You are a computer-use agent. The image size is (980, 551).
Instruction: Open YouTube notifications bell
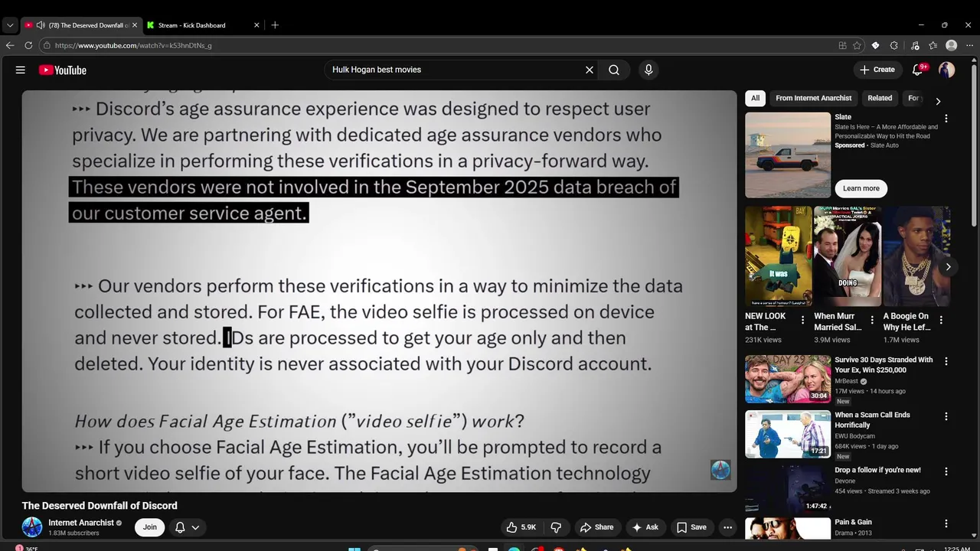[917, 70]
